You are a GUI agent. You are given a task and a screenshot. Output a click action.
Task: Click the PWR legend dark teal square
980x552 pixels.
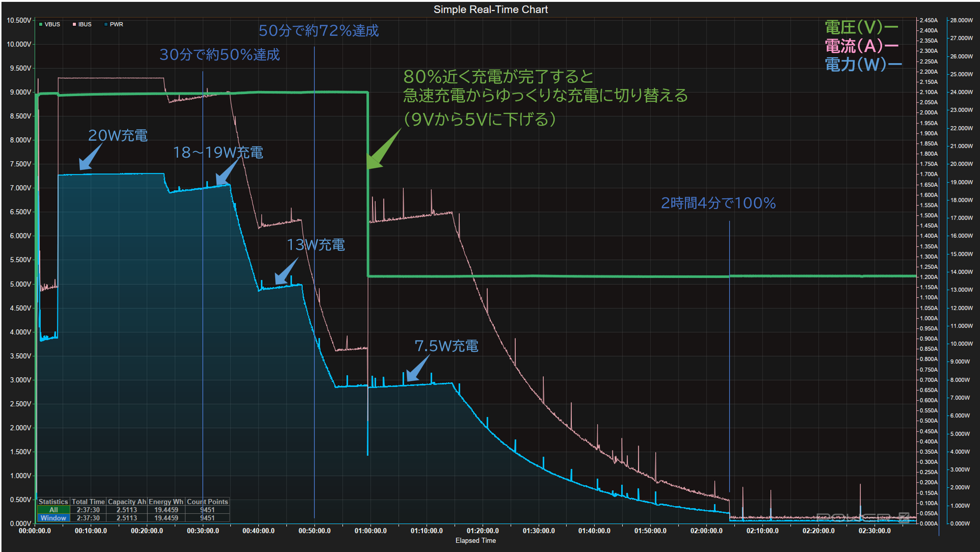click(x=106, y=24)
